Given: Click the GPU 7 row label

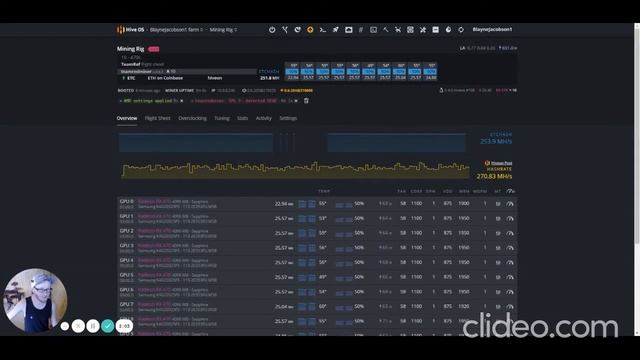Looking at the screenshot, I should coord(127,304).
